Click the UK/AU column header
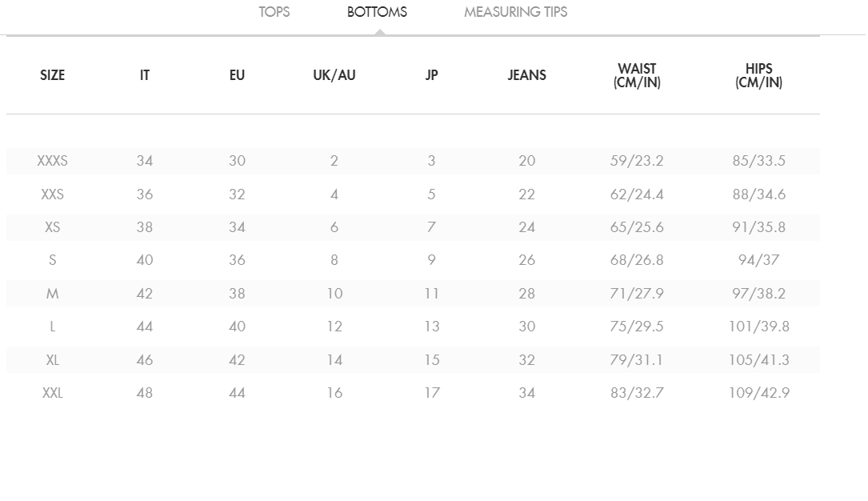Screen dimensions: 868x501 [334, 75]
